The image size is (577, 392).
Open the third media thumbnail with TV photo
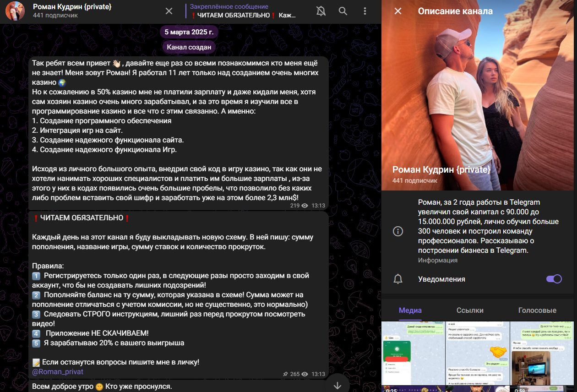coord(543,353)
